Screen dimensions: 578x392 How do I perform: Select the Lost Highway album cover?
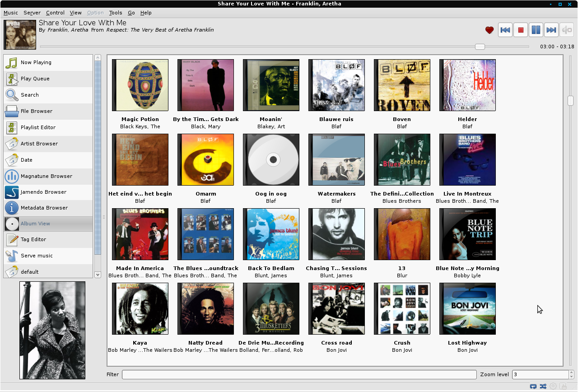pyautogui.click(x=467, y=308)
